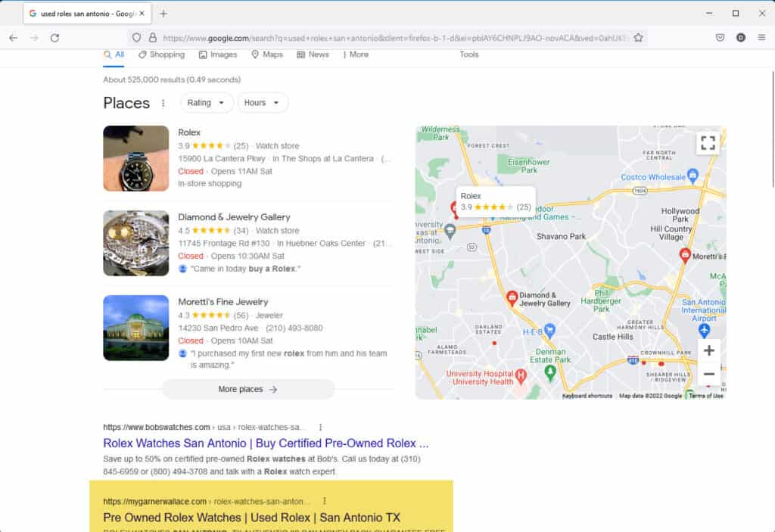Zoom out on the map

pos(708,375)
